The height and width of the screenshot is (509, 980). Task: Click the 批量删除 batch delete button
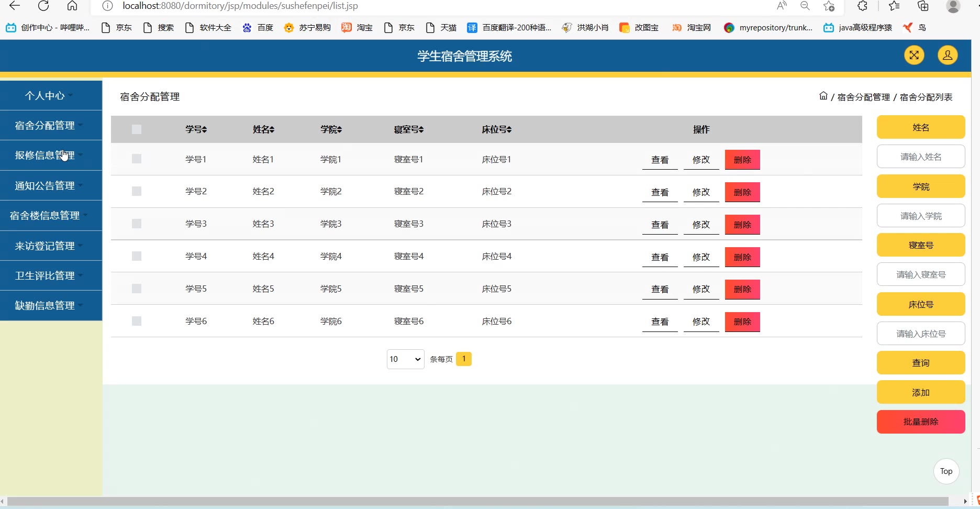tap(920, 422)
